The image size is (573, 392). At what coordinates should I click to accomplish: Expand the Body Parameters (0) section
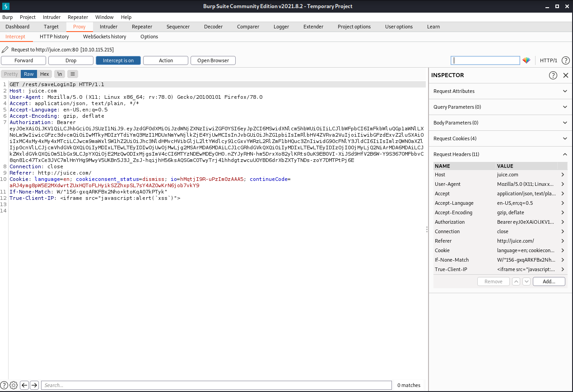501,123
